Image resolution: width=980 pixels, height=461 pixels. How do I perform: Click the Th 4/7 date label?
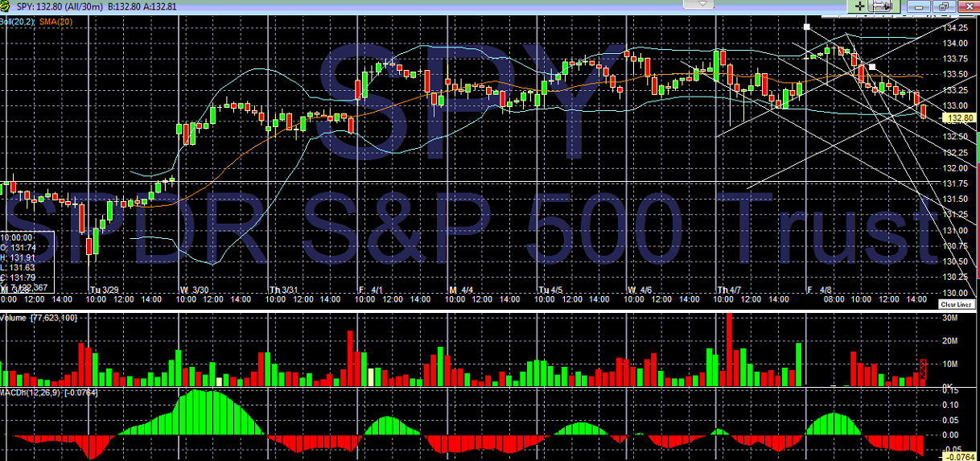pos(731,289)
